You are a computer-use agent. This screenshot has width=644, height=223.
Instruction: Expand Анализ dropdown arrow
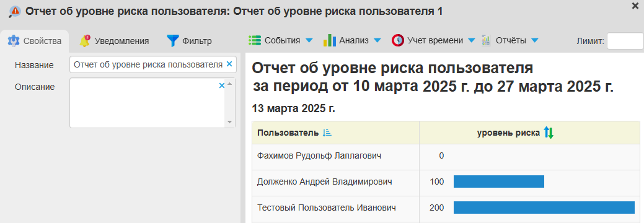click(x=377, y=40)
